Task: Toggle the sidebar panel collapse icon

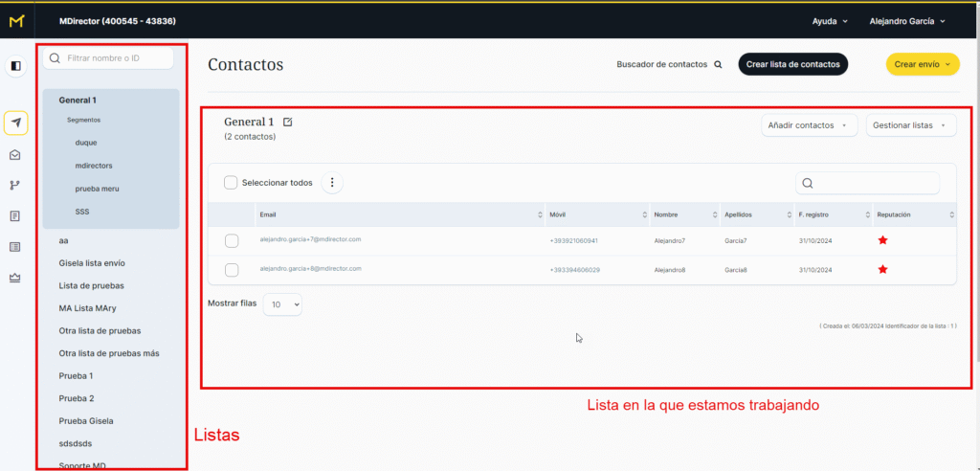Action: pyautogui.click(x=15, y=66)
